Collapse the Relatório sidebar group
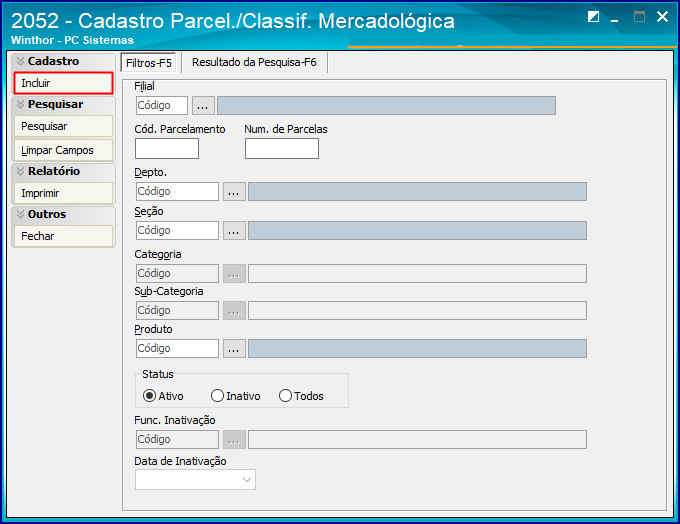This screenshot has width=680, height=524. pyautogui.click(x=20, y=171)
